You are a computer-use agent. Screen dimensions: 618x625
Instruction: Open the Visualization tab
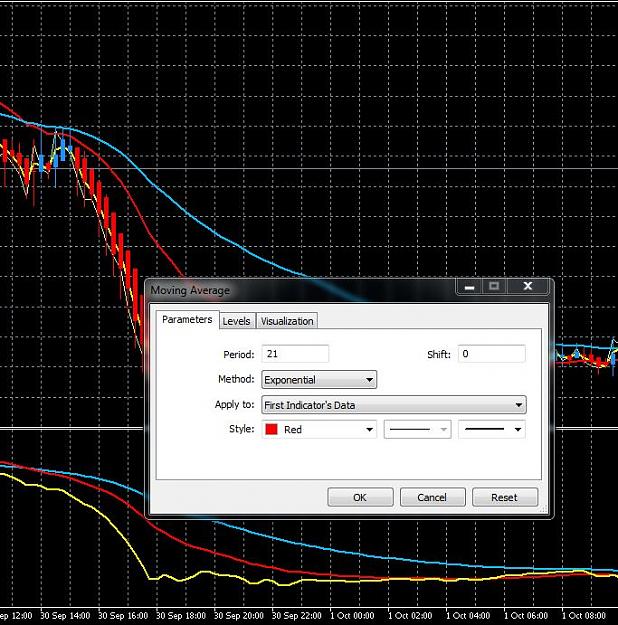pos(287,321)
